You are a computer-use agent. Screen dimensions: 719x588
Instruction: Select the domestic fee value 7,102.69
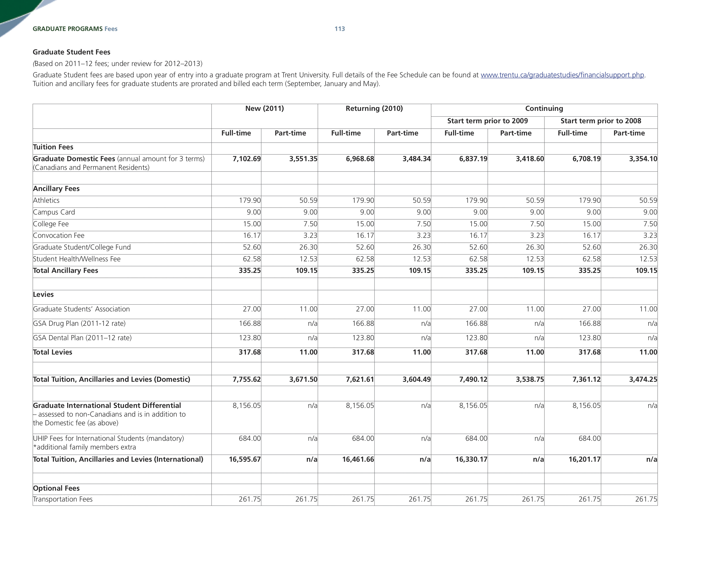[x=247, y=159]
